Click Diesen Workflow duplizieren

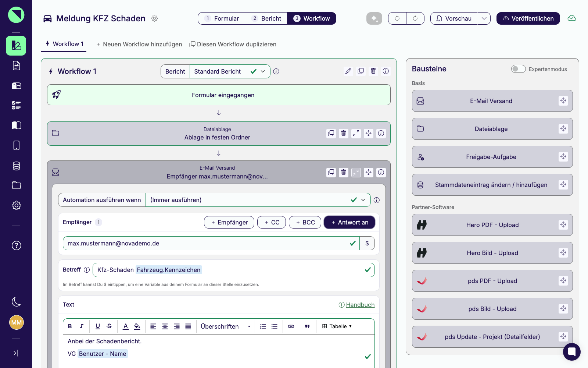[233, 44]
